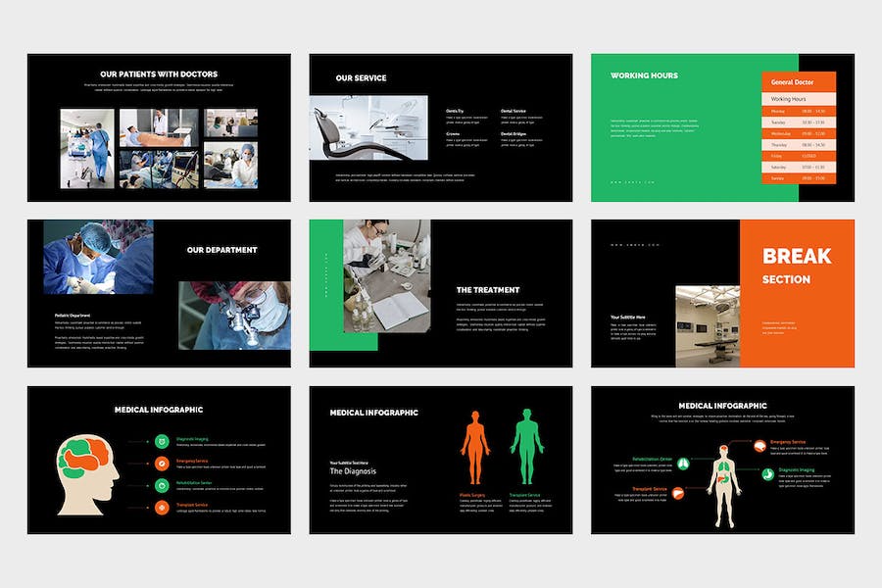Click the orange brain icon by Emergency Service
The height and width of the screenshot is (588, 882).
tap(759, 447)
